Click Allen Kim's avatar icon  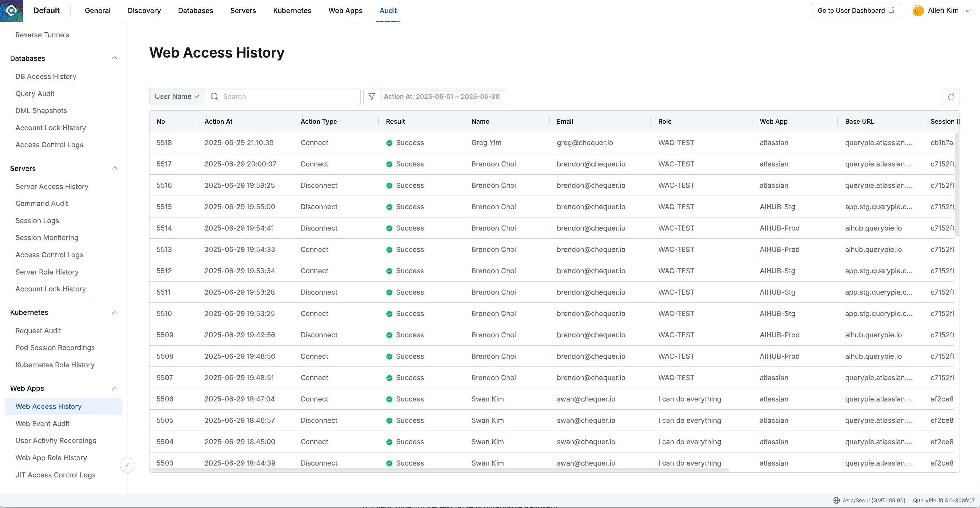tap(918, 11)
